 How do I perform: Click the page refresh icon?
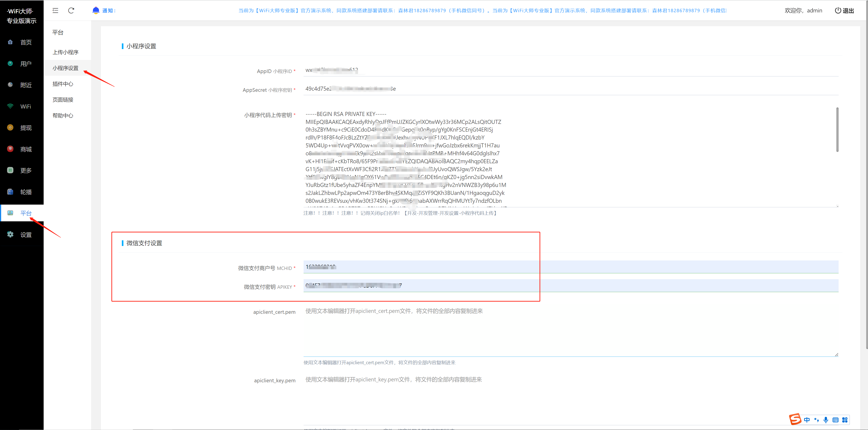[71, 10]
